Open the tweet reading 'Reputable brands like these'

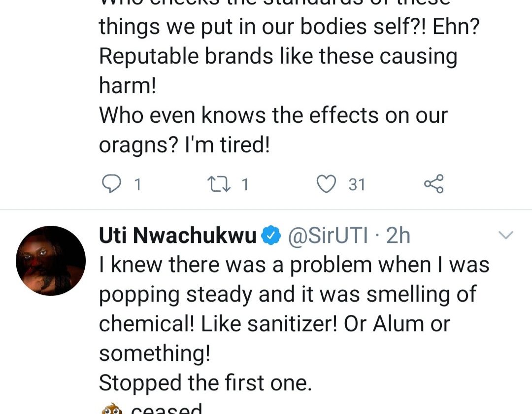click(x=278, y=57)
